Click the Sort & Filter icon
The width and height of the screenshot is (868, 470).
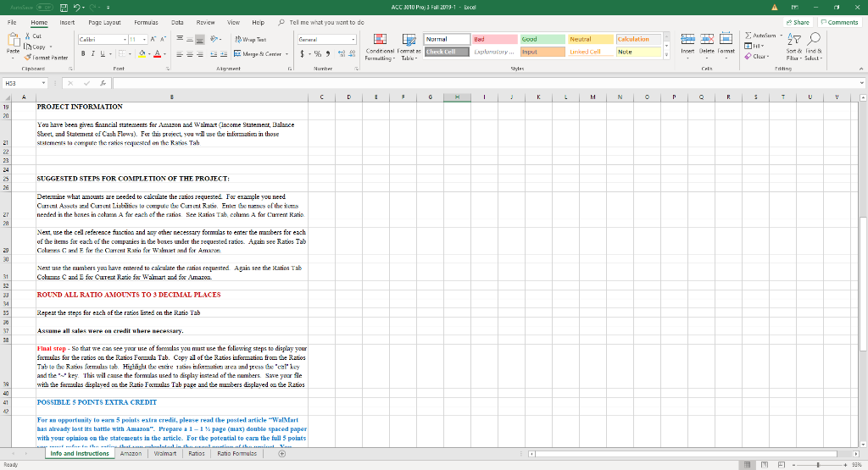point(793,39)
